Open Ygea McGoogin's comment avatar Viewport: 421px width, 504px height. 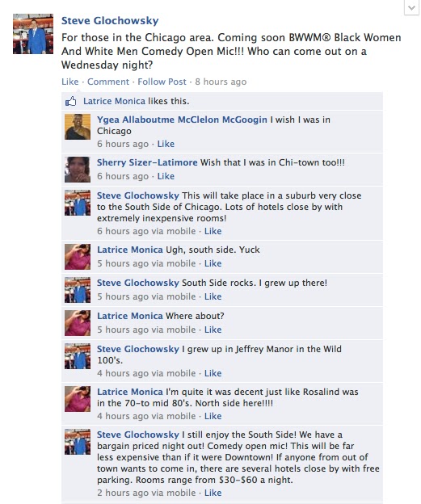[x=78, y=127]
